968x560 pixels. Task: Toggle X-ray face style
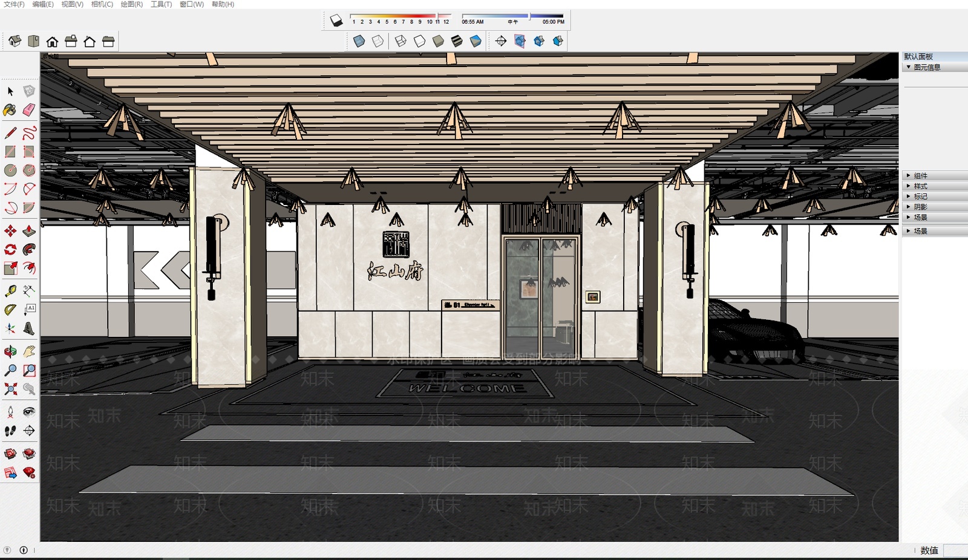359,41
